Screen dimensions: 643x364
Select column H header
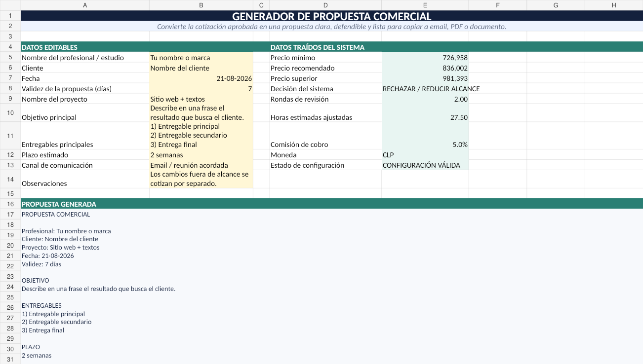point(614,5)
